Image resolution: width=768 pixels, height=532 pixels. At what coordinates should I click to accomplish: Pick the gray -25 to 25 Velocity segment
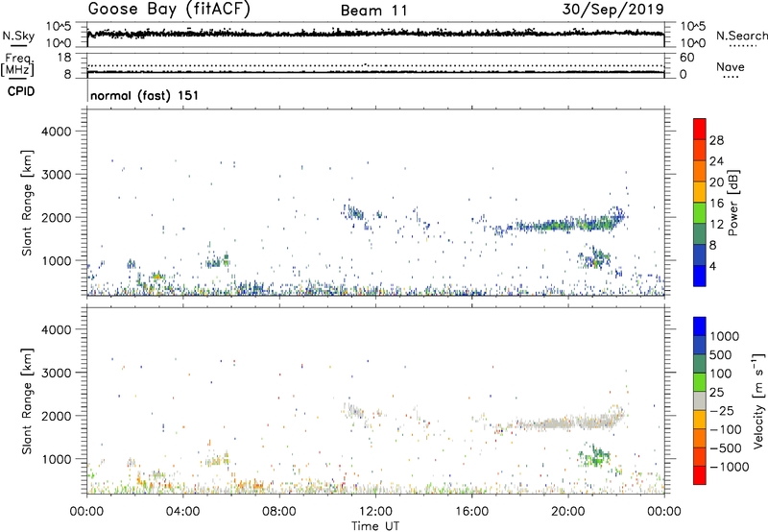coord(700,400)
